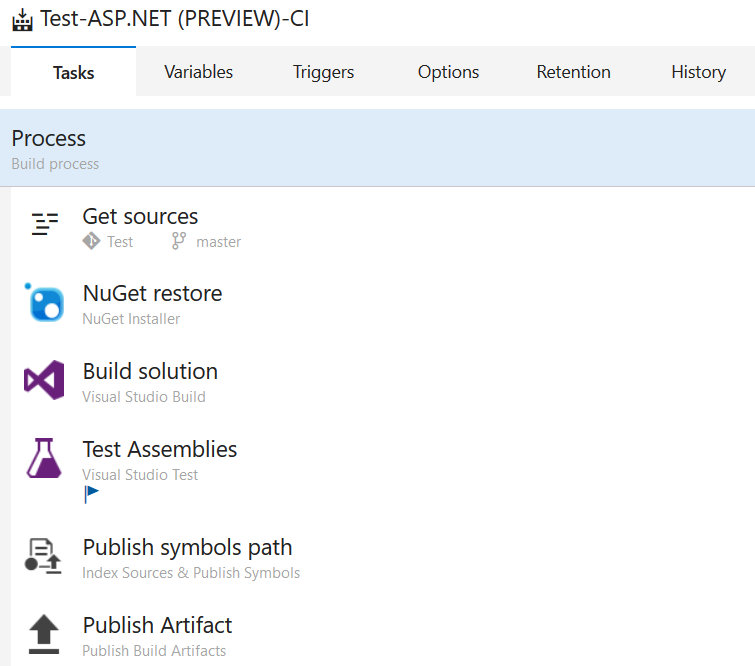Viewport: 755px width, 666px height.
Task: Open the Triggers tab
Action: point(324,72)
